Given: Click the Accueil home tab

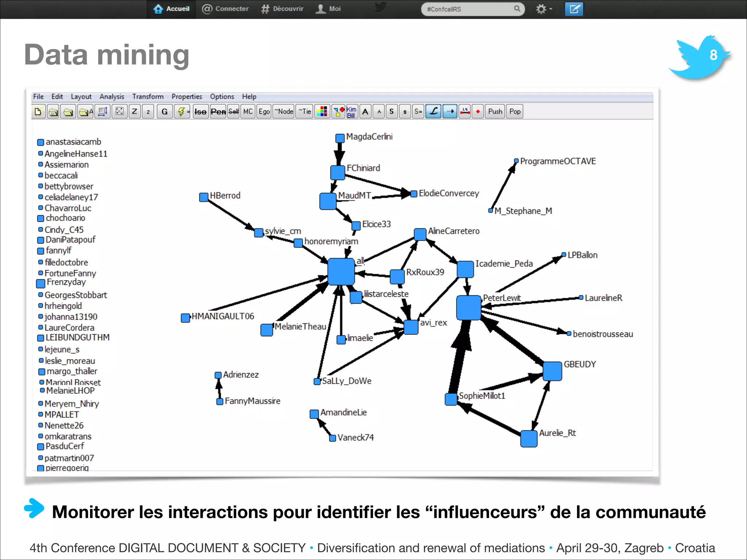Looking at the screenshot, I should point(171,9).
